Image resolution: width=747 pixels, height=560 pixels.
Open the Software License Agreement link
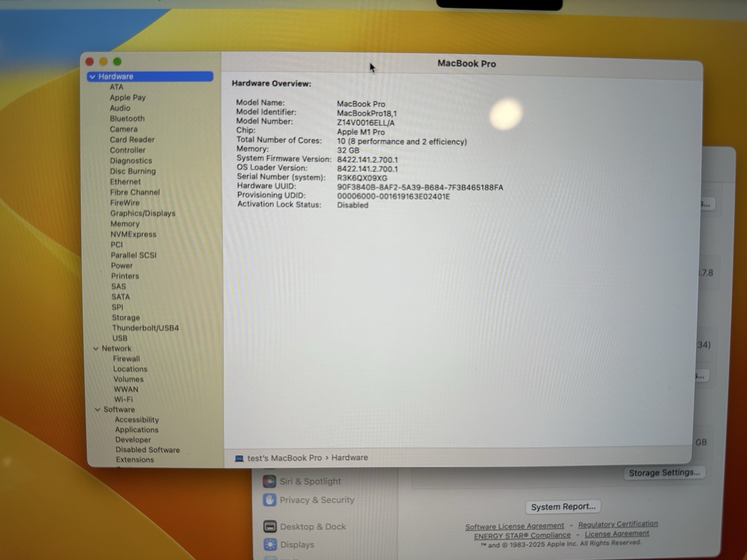(514, 526)
